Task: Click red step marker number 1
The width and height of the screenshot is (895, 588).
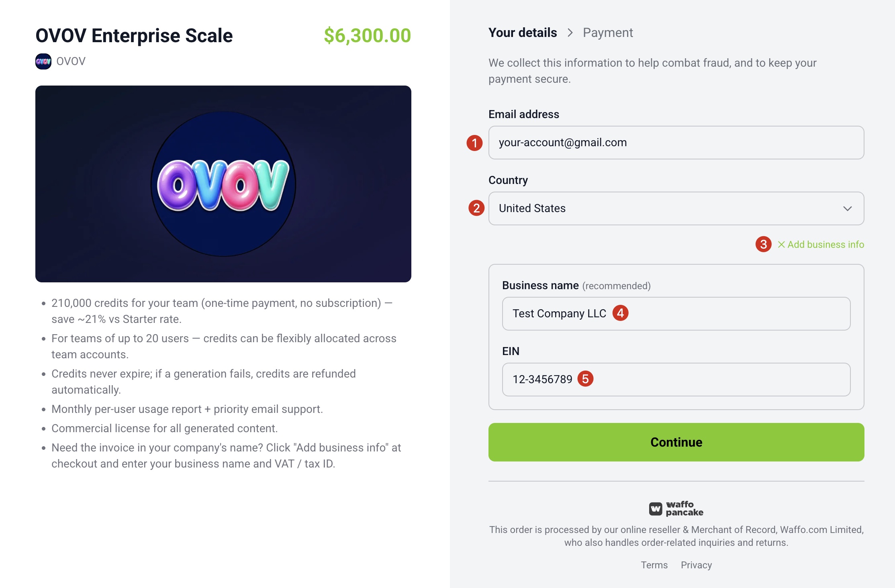Action: point(474,143)
